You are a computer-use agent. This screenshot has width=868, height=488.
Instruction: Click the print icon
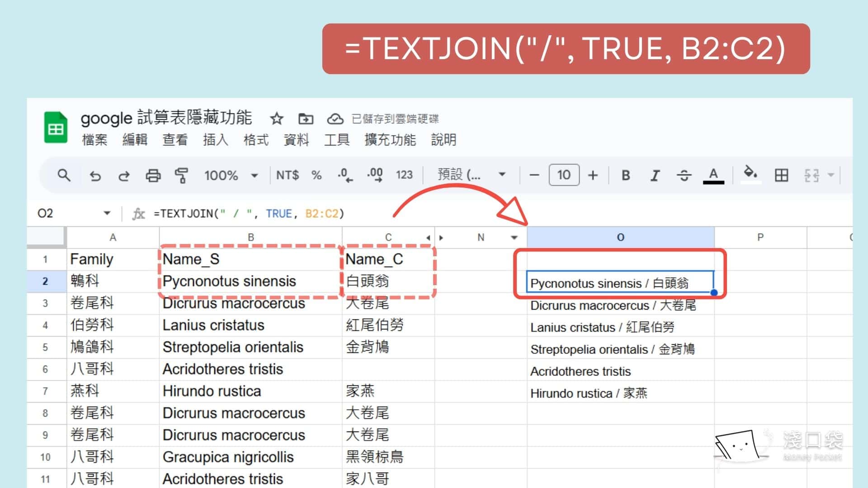[x=153, y=175]
